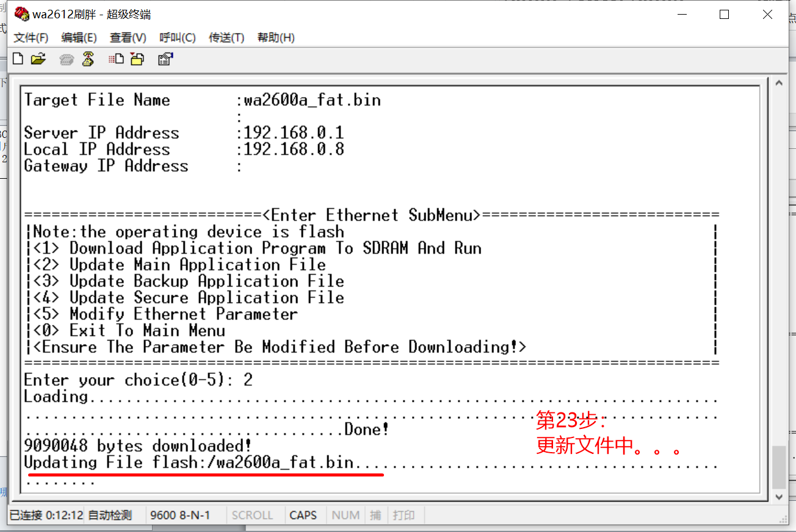Open the 传送(T) menu
The image size is (796, 532).
(x=226, y=38)
